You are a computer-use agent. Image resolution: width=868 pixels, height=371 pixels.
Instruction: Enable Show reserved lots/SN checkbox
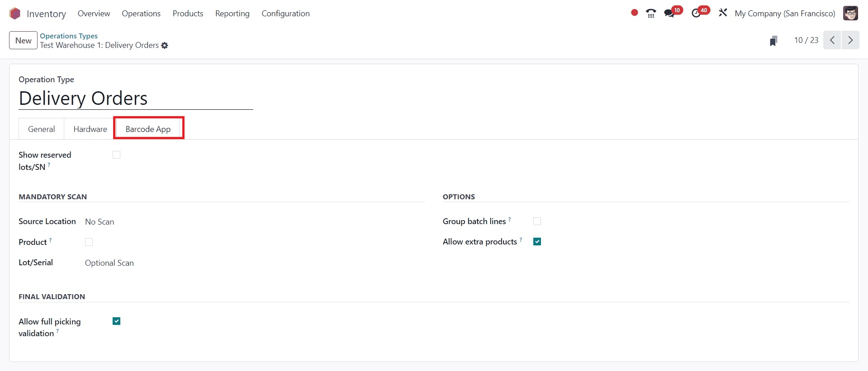coord(116,155)
